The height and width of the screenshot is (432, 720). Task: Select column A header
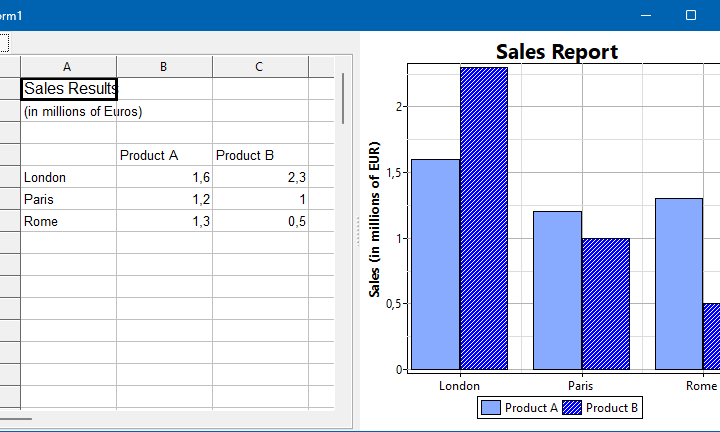(x=68, y=67)
